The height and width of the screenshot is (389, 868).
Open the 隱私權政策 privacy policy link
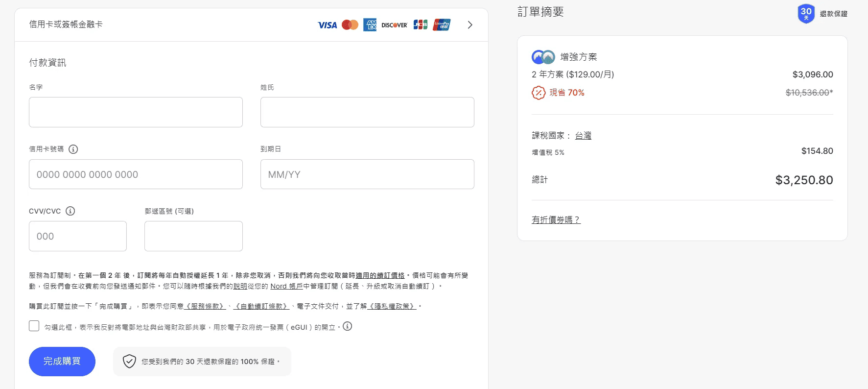392,306
